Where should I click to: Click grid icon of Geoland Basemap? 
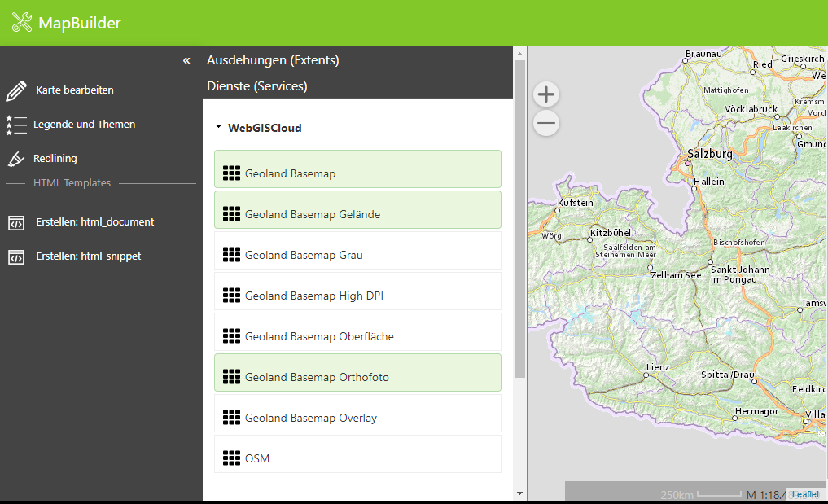pyautogui.click(x=231, y=173)
